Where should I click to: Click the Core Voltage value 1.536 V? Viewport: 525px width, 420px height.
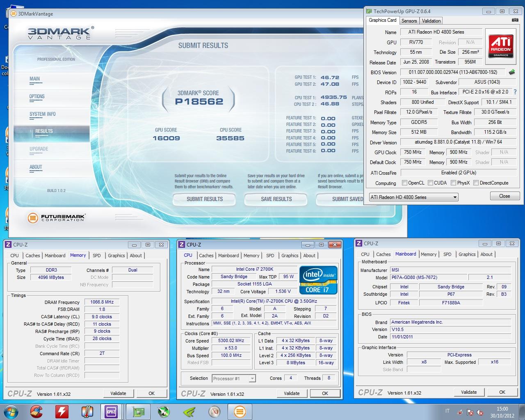pyautogui.click(x=283, y=291)
